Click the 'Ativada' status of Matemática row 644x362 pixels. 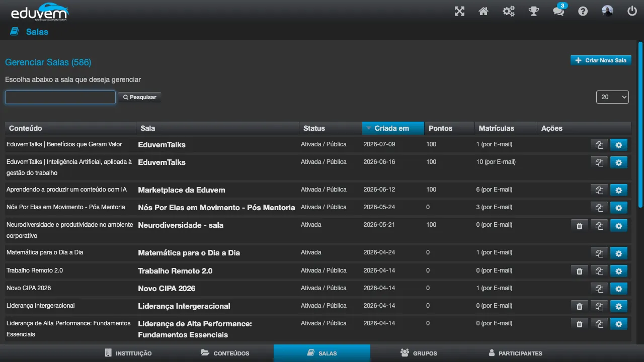[x=311, y=252]
